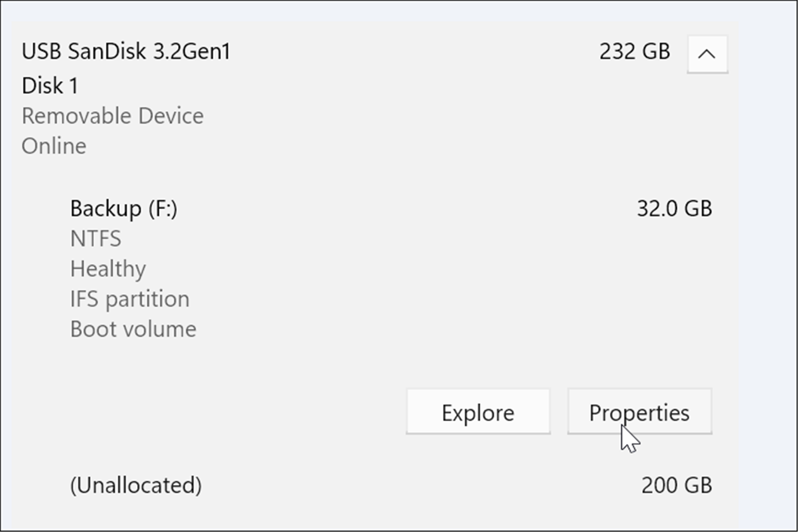Click the Properties button under the cursor
798x532 pixels.
[639, 411]
